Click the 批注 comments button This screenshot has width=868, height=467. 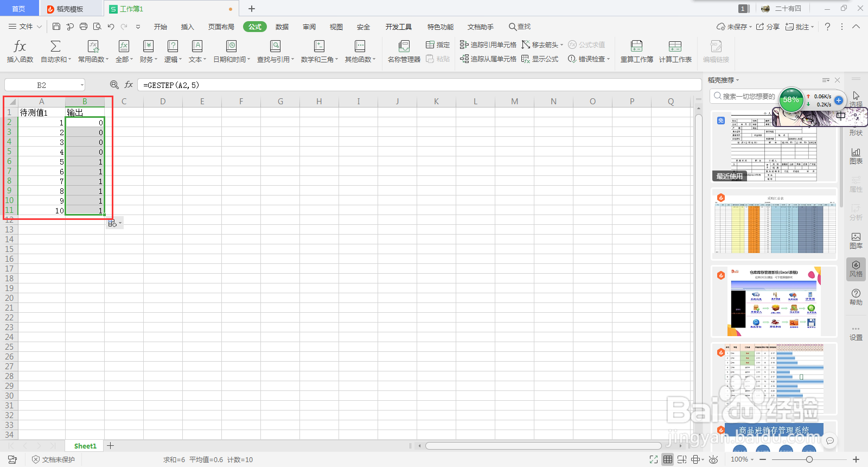tap(799, 27)
